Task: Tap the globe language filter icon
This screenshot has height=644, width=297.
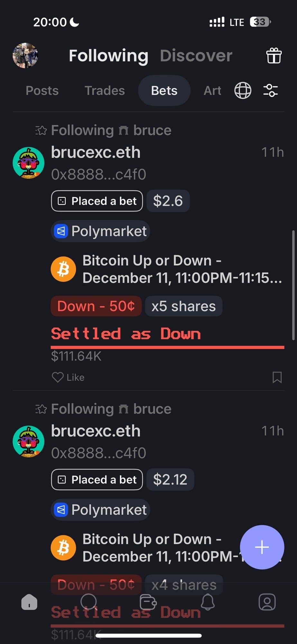Action: click(x=243, y=90)
